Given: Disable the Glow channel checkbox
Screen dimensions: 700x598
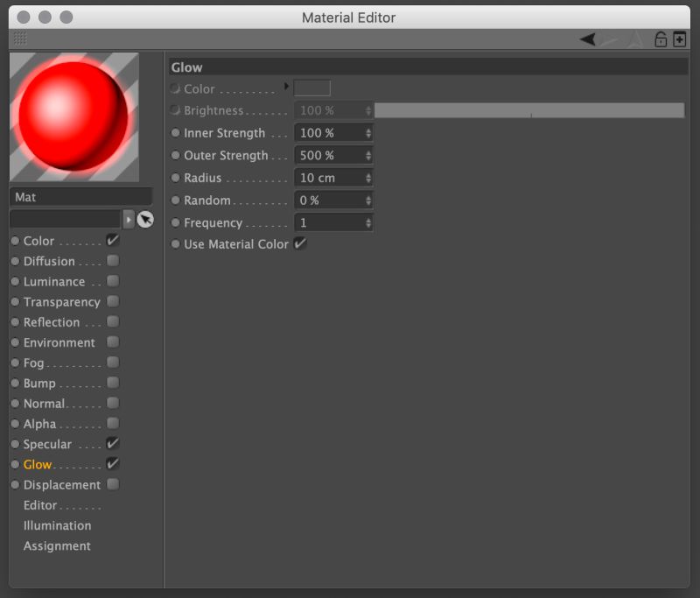Looking at the screenshot, I should click(x=113, y=463).
